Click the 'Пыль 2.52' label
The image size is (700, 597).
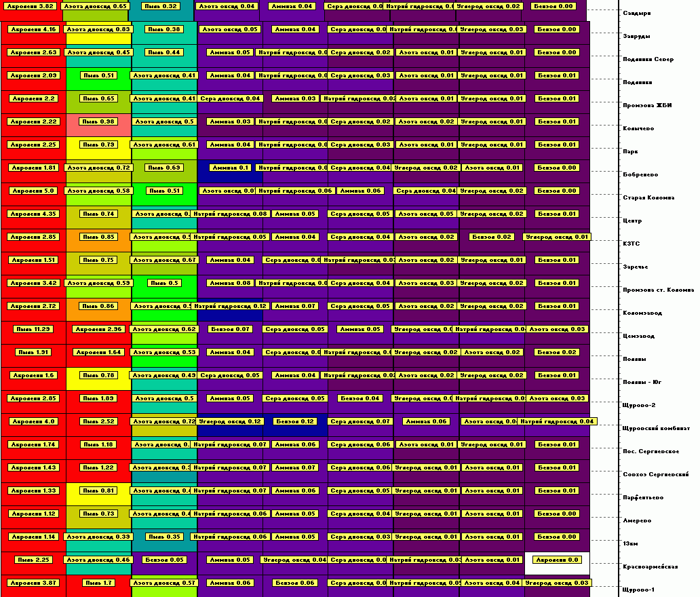coord(98,421)
